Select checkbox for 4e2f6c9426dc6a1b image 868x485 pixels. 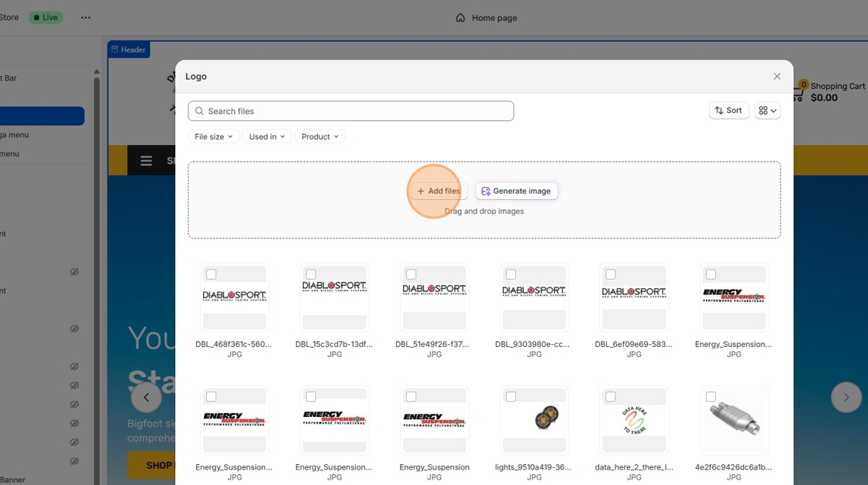(711, 397)
